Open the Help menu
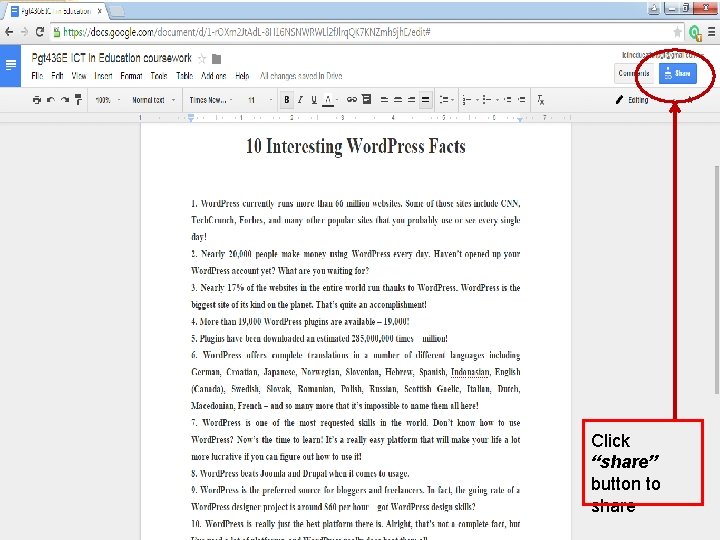The height and width of the screenshot is (540, 720). click(x=242, y=76)
